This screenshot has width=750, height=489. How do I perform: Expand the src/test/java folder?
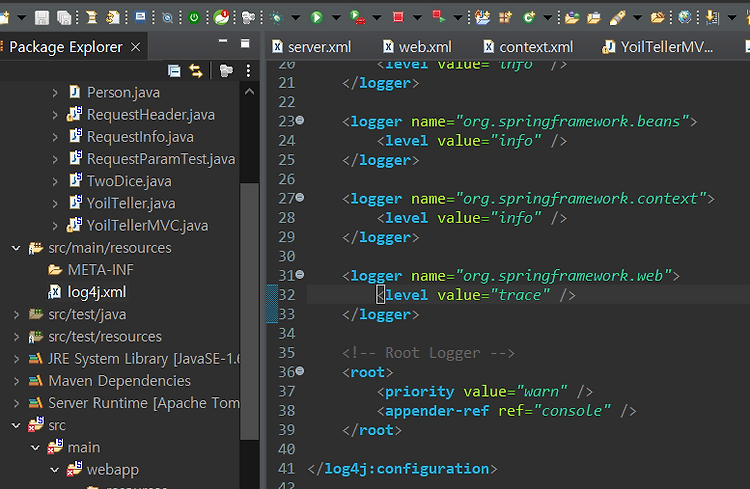(16, 314)
